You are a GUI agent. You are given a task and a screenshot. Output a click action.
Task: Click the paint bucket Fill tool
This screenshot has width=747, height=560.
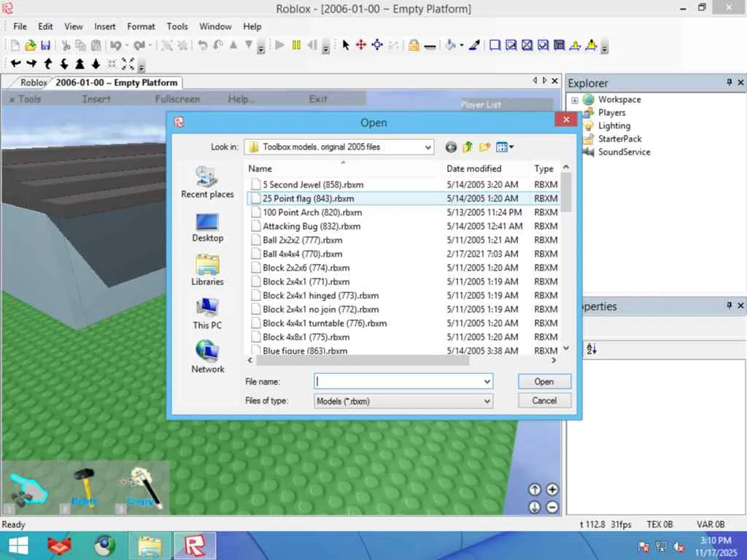(450, 45)
